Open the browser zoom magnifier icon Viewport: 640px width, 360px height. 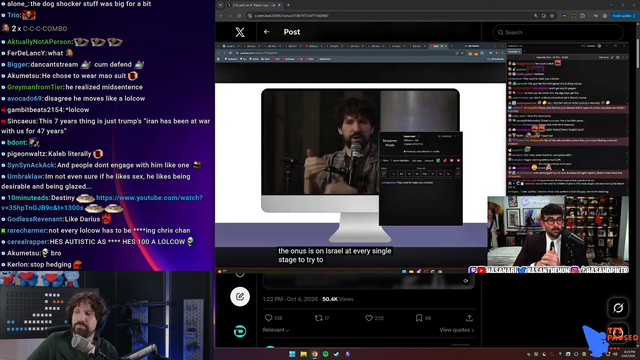536,16
